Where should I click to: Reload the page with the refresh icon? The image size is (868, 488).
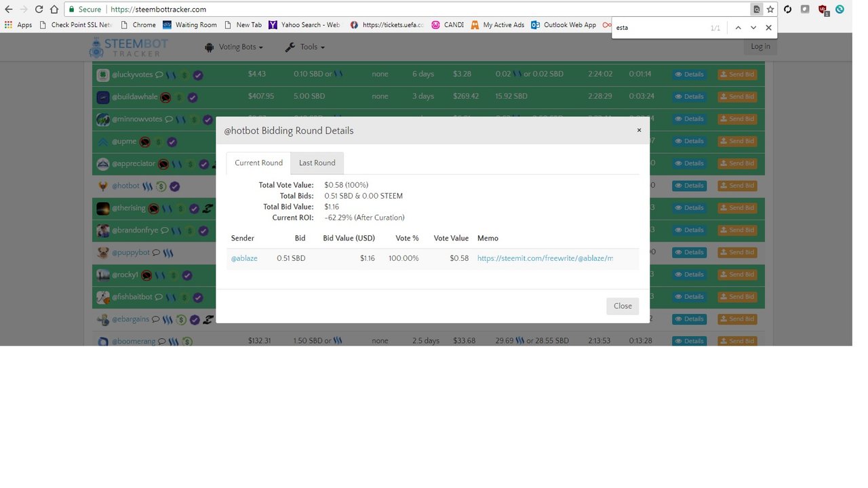point(39,9)
